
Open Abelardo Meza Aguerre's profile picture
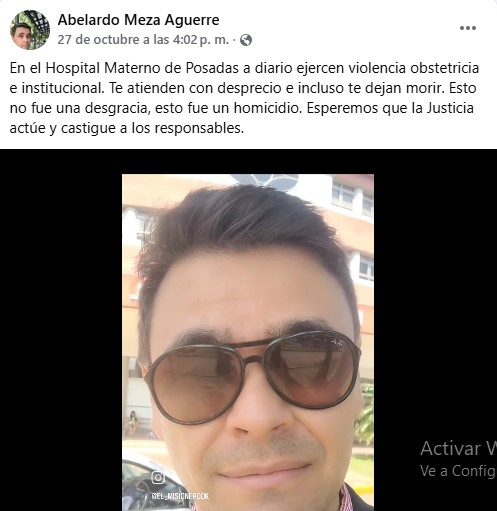tap(30, 30)
